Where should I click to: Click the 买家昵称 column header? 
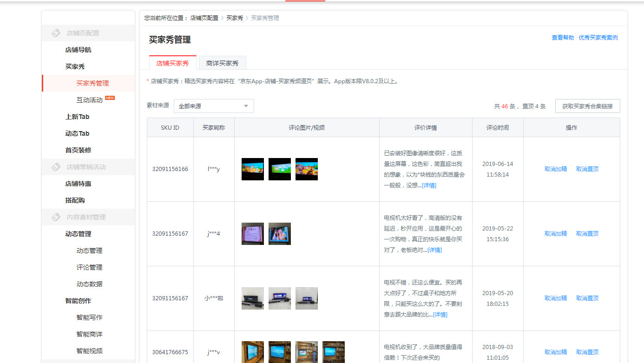click(214, 127)
